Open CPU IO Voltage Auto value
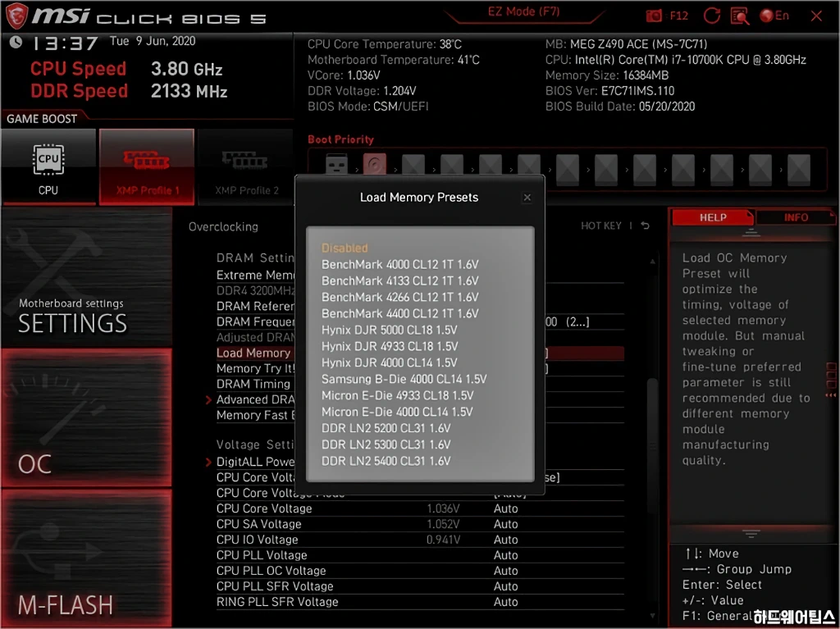 tap(505, 540)
